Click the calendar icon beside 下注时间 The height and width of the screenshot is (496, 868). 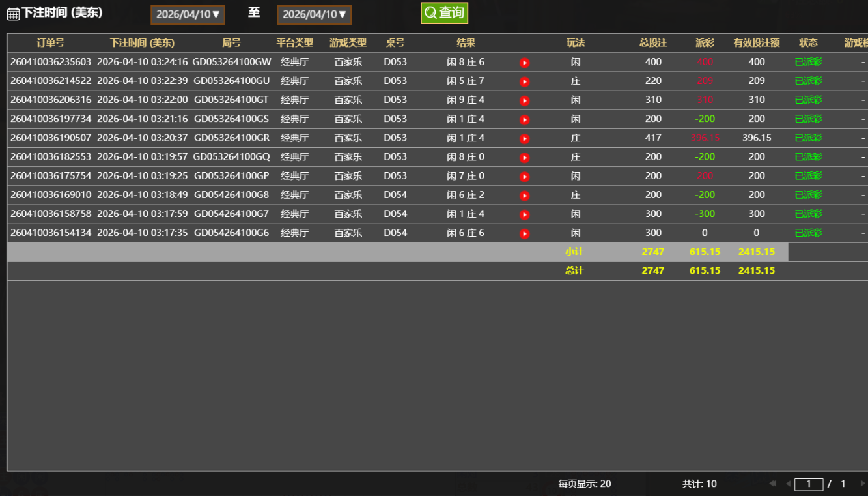click(13, 14)
